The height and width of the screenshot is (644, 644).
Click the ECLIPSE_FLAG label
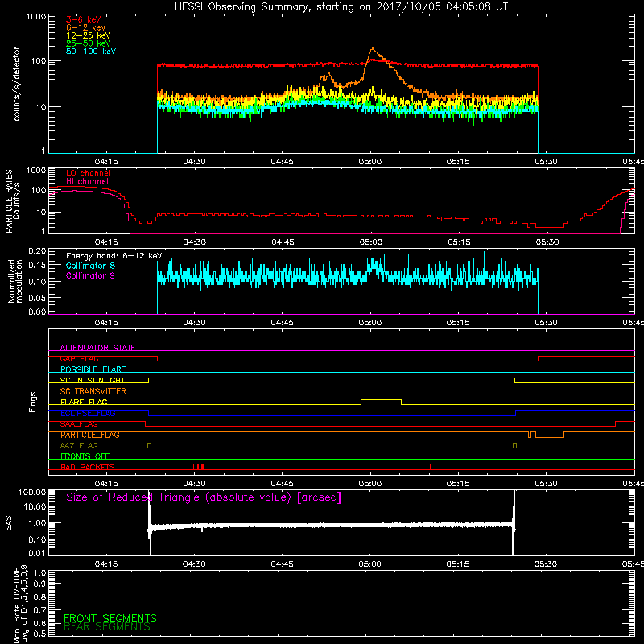(x=88, y=413)
